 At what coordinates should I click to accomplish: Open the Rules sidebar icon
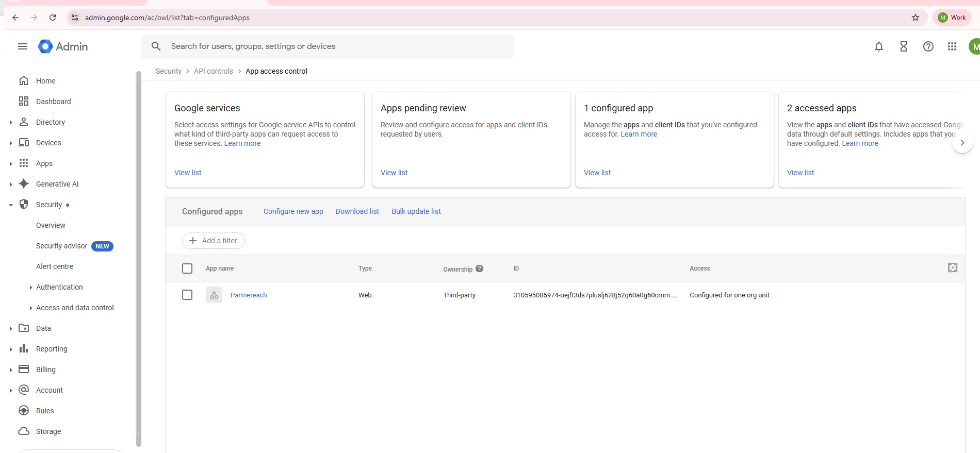24,411
